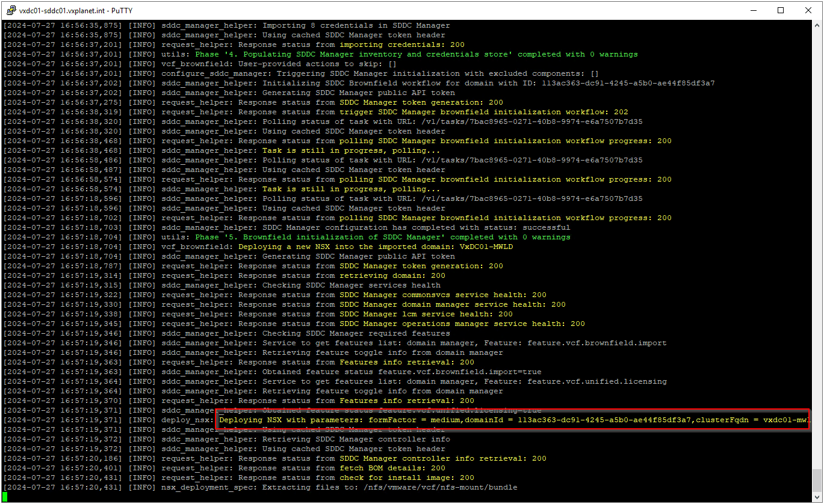The image size is (824, 504).
Task: Click the scrollbar down arrow
Action: 817,497
